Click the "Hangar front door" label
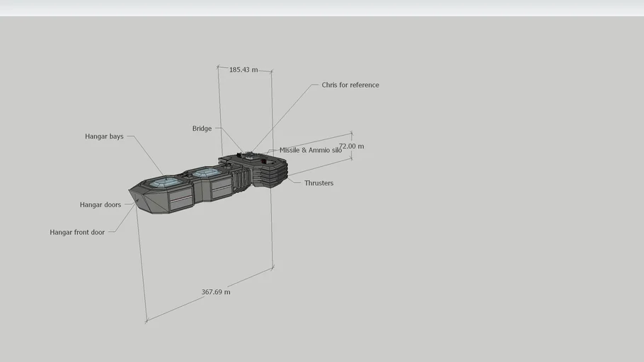Image resolution: width=644 pixels, height=362 pixels. (x=77, y=232)
